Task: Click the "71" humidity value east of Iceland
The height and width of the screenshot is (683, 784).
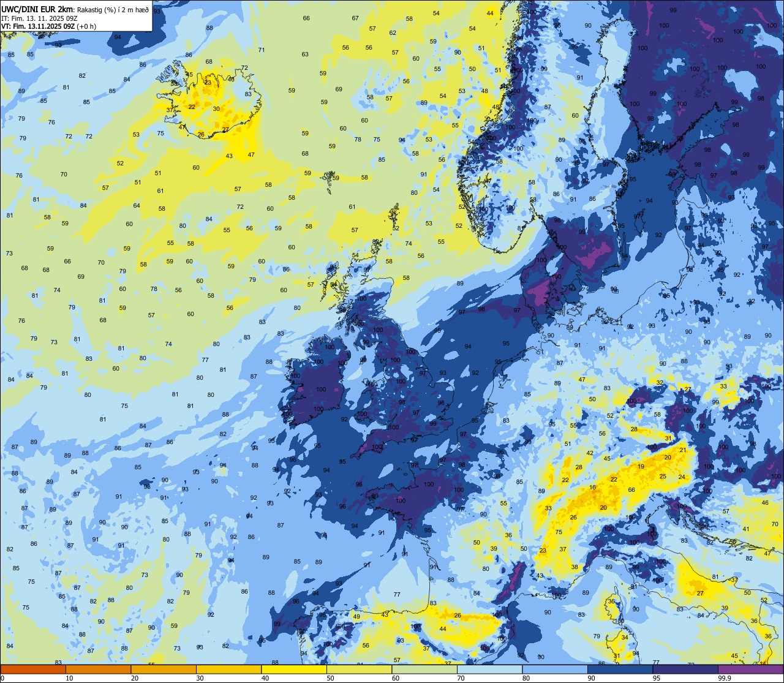Action: pyautogui.click(x=262, y=50)
